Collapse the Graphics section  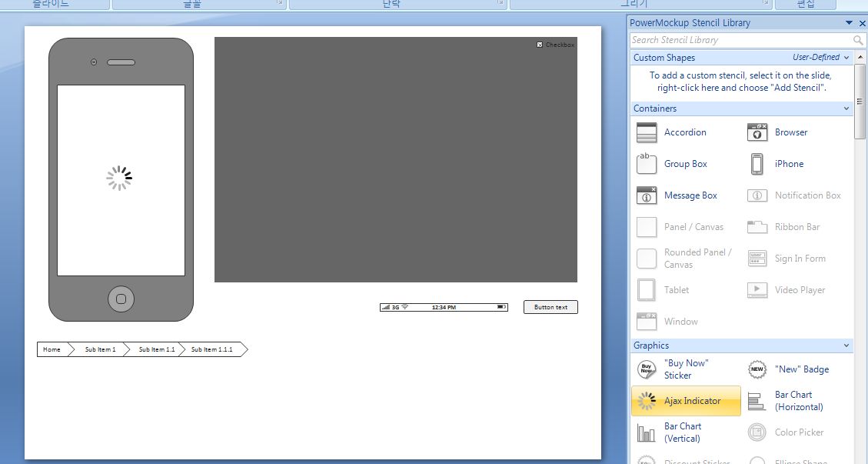coord(846,345)
